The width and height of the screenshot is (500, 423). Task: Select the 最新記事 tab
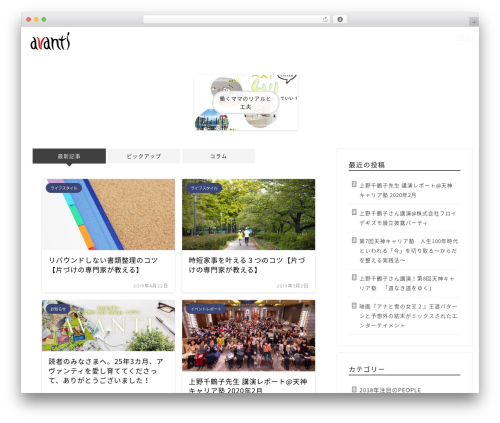click(x=69, y=156)
